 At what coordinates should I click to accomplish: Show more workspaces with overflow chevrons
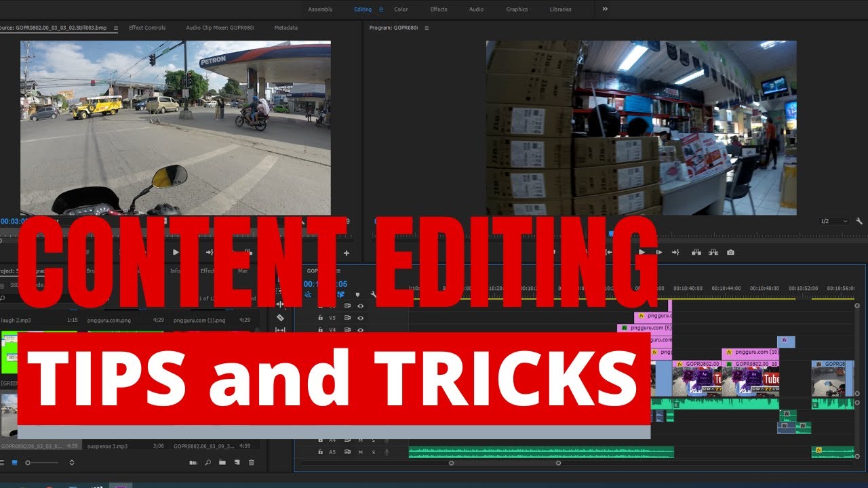(x=605, y=9)
